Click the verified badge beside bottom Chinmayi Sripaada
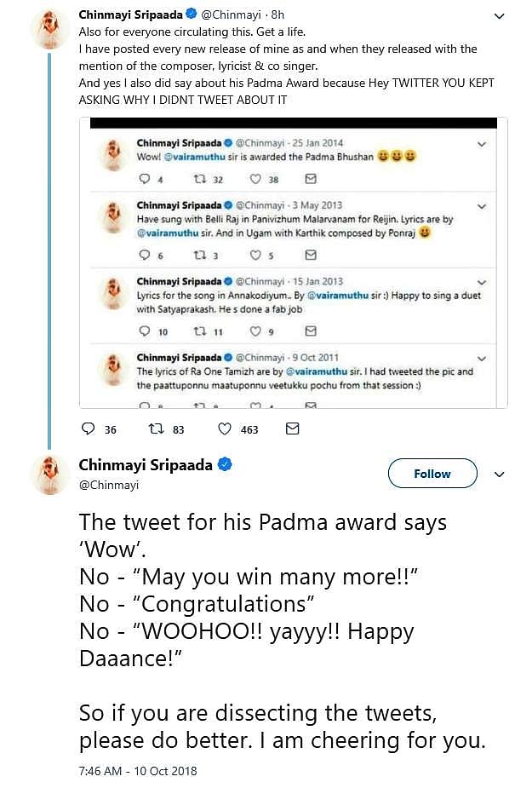Viewport: 532px width, 788px height. click(x=226, y=465)
